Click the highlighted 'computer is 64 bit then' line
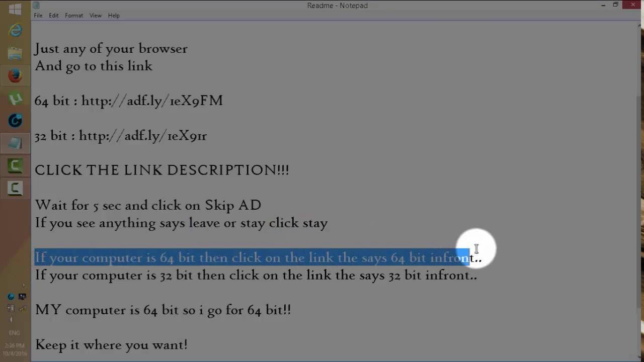Image resolution: width=644 pixels, height=362 pixels. (258, 257)
